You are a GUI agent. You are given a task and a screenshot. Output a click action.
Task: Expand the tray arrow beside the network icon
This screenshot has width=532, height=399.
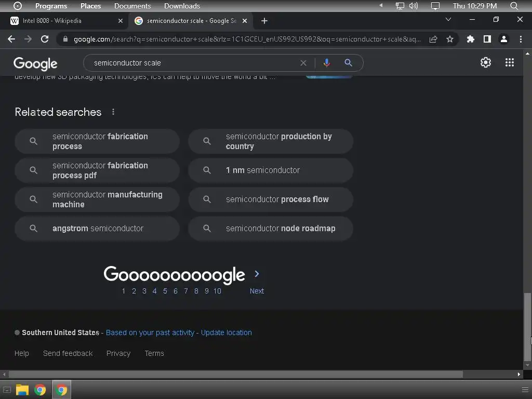click(x=381, y=5)
